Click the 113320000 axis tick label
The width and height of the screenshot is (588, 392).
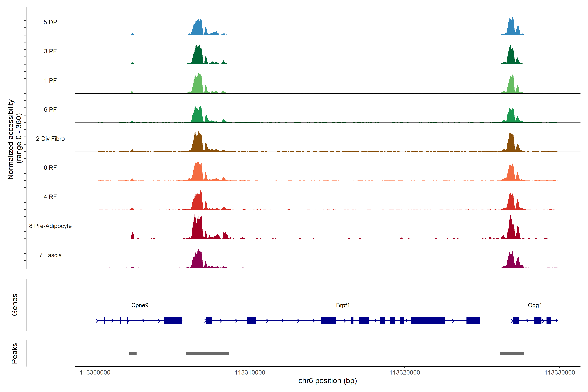click(x=405, y=373)
